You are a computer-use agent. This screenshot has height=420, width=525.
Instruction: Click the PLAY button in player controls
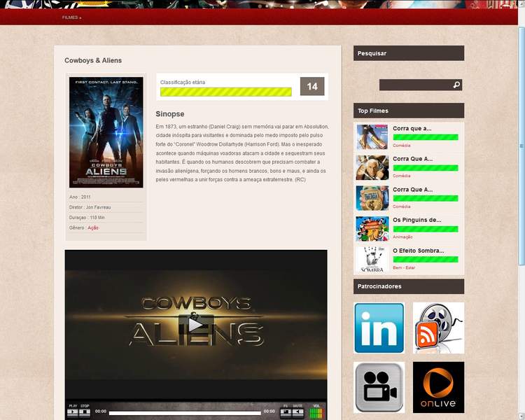(73, 412)
